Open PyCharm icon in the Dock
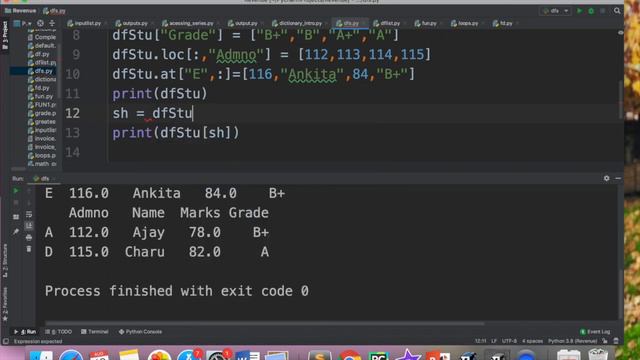The height and width of the screenshot is (360, 640). [x=378, y=355]
